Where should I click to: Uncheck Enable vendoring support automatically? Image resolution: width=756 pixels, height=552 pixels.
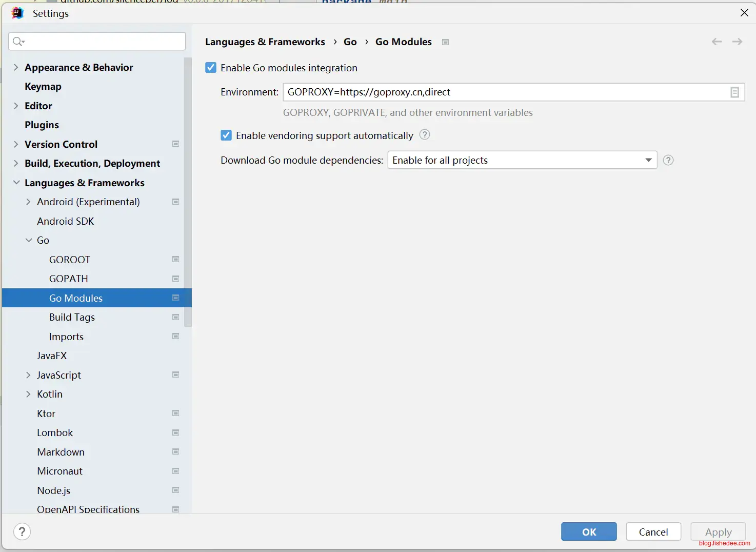226,135
